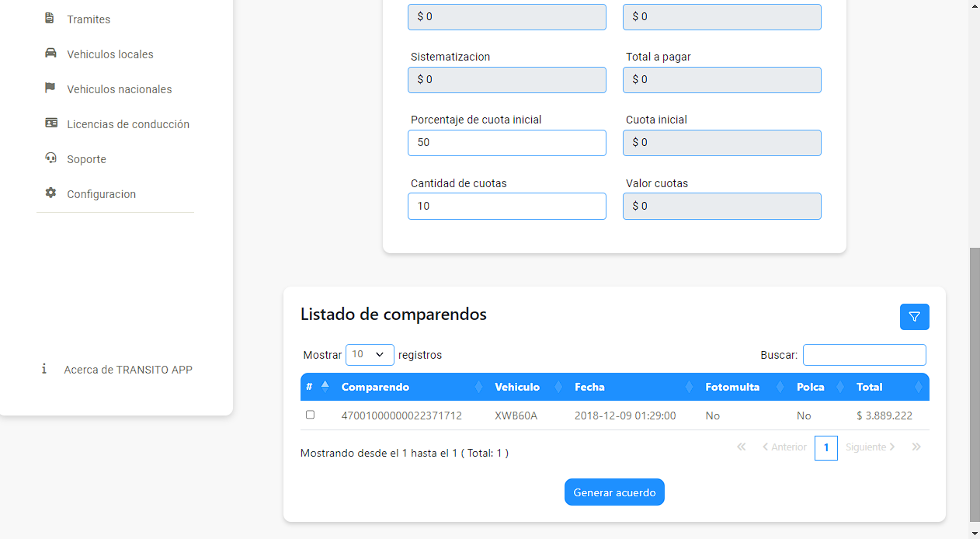Click the blue filter funnel button
This screenshot has height=539, width=980.
(x=914, y=317)
